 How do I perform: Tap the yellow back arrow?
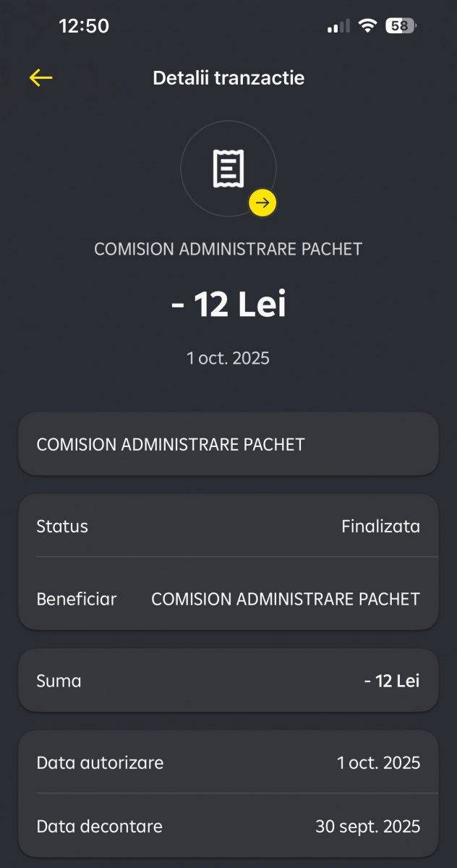coord(41,78)
